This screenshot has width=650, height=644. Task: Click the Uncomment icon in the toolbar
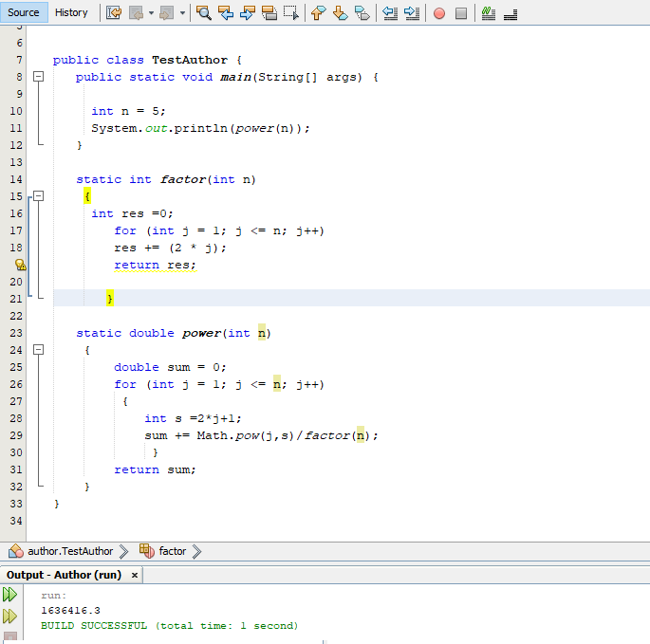(x=489, y=13)
